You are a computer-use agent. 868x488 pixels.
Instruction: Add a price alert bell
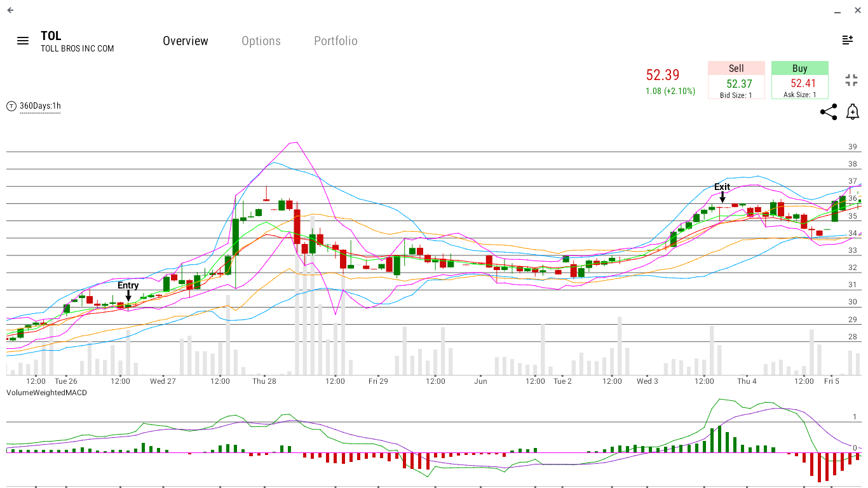853,112
